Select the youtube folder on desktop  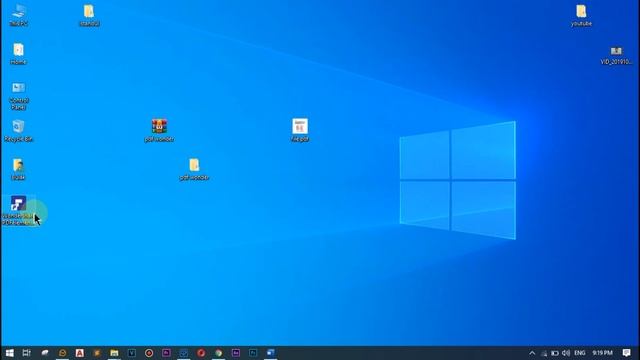[x=581, y=16]
